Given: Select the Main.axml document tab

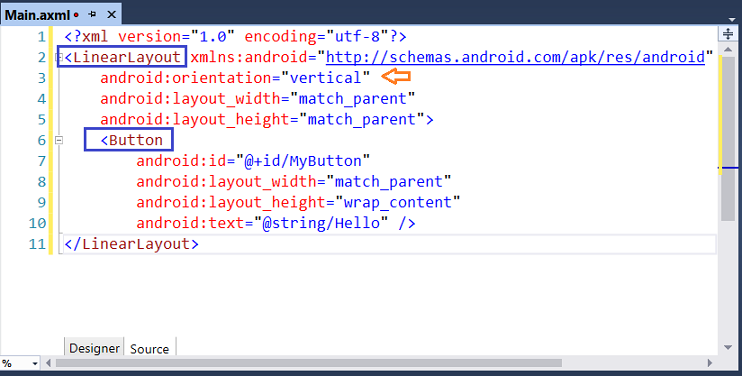Looking at the screenshot, I should click(37, 15).
